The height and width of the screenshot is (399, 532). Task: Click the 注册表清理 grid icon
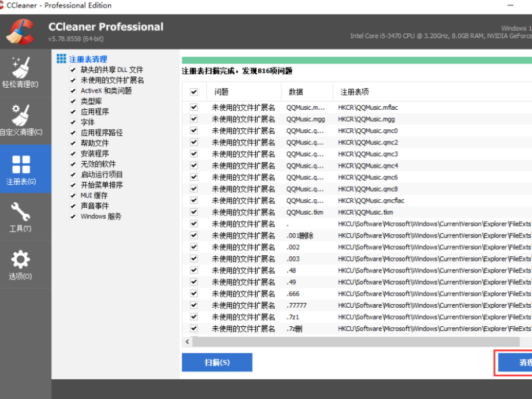coord(61,59)
